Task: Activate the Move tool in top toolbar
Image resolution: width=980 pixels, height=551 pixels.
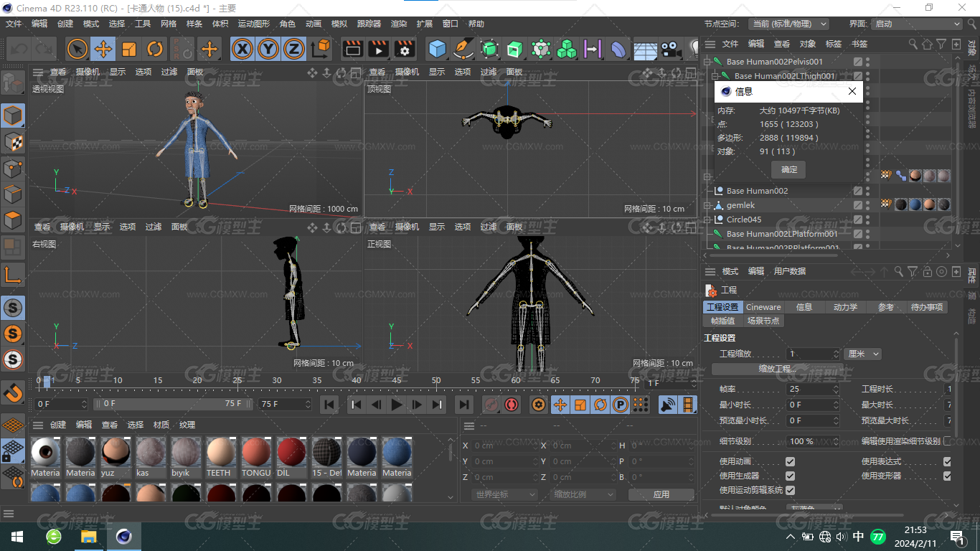Action: pyautogui.click(x=103, y=49)
